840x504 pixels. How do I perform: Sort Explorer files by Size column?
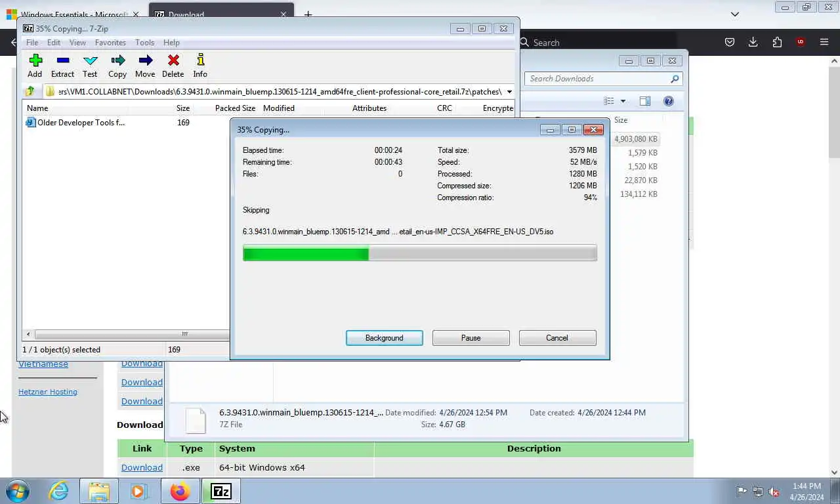pos(621,120)
